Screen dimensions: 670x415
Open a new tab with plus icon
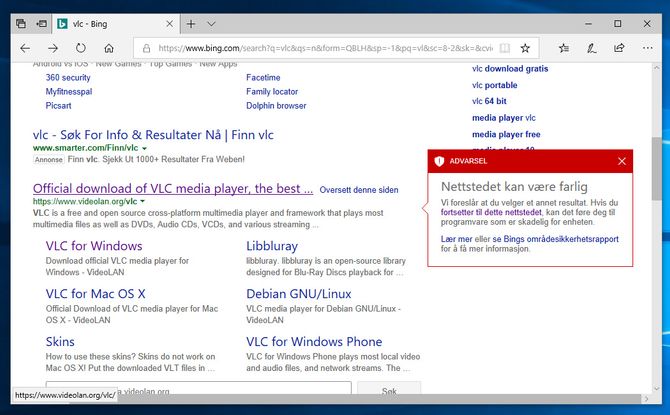pyautogui.click(x=191, y=24)
